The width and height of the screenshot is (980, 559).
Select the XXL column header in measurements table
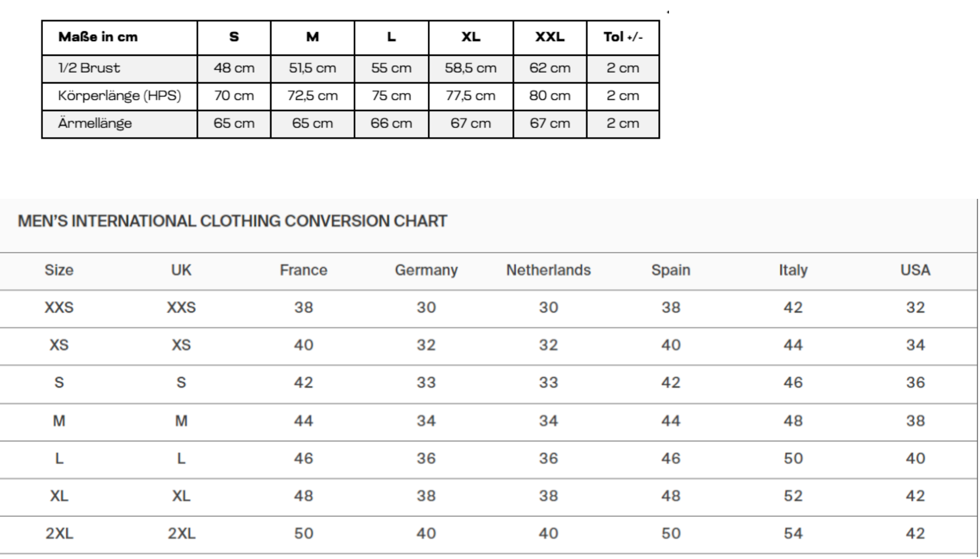[550, 38]
